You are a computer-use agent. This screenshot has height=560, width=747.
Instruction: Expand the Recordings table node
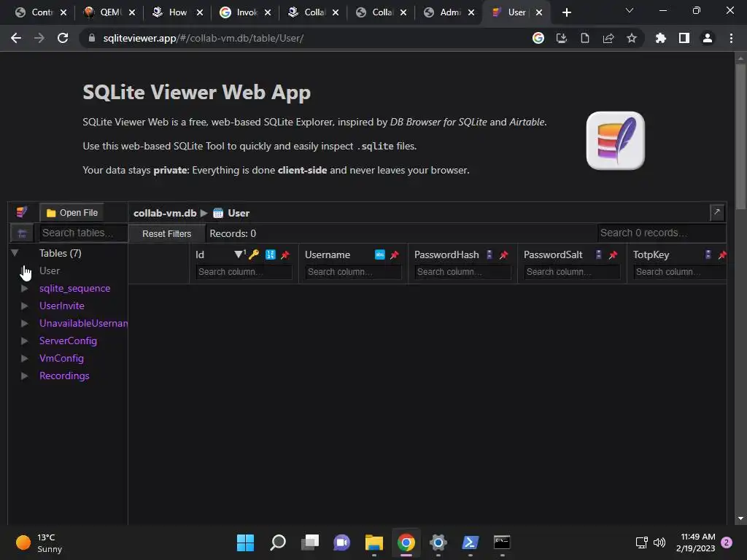click(24, 376)
